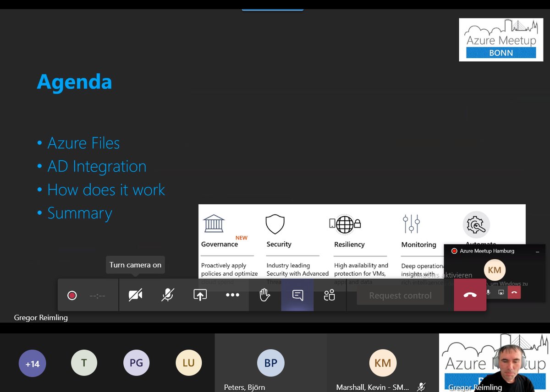
Task: Click the 'Summary' bullet
Action: [80, 213]
